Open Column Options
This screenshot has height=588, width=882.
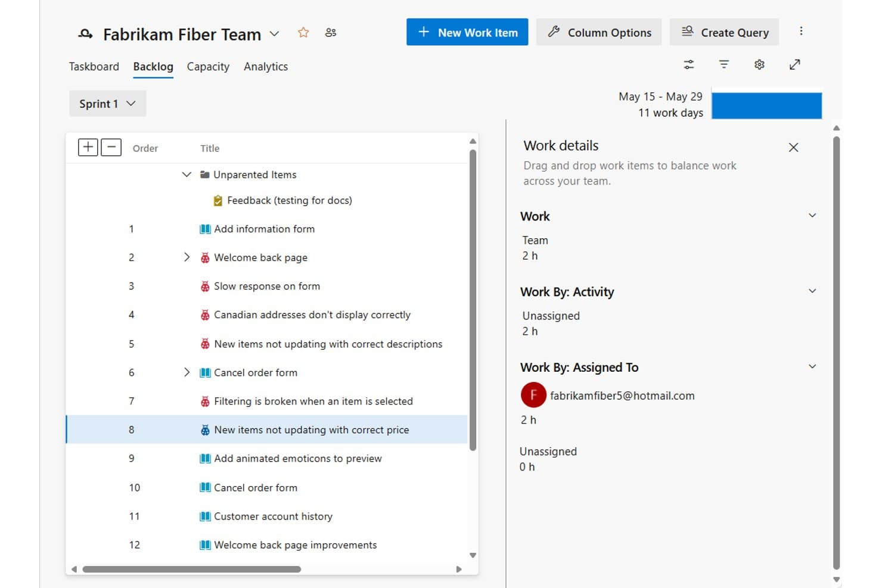(x=599, y=32)
